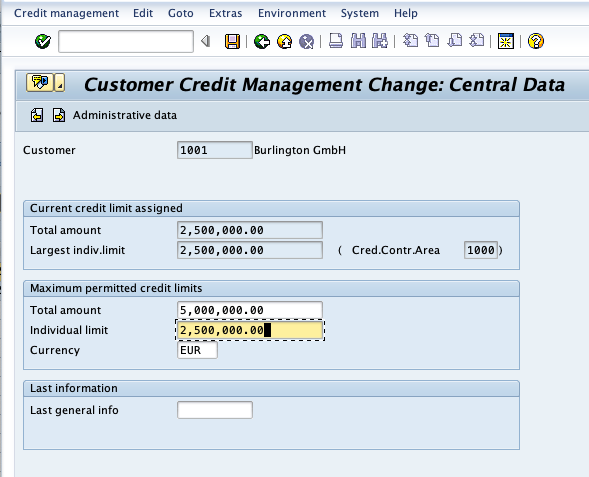The width and height of the screenshot is (589, 477).
Task: Go to First page icon
Action: [x=410, y=41]
